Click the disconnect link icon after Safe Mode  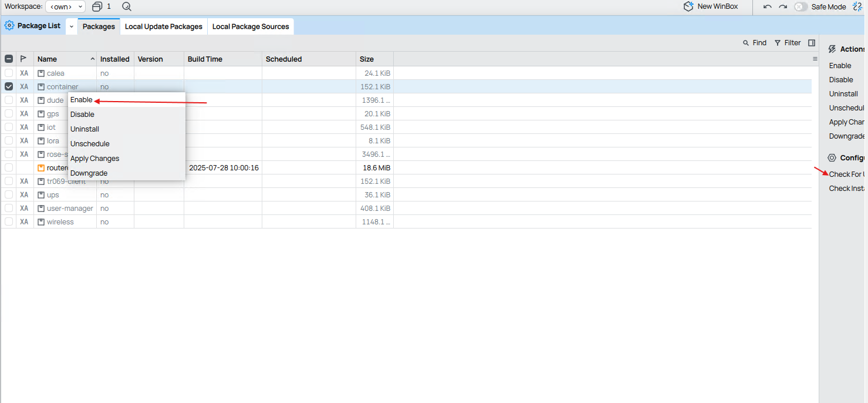[857, 6]
